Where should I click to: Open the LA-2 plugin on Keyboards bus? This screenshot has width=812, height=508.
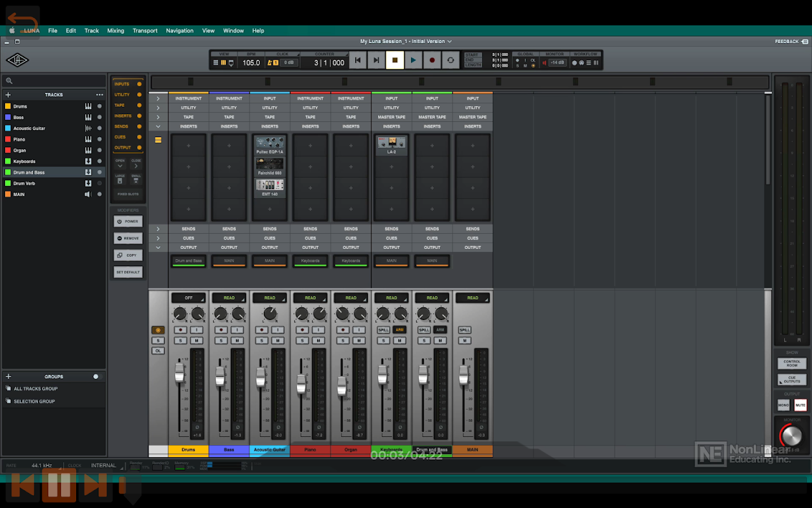[x=391, y=145]
